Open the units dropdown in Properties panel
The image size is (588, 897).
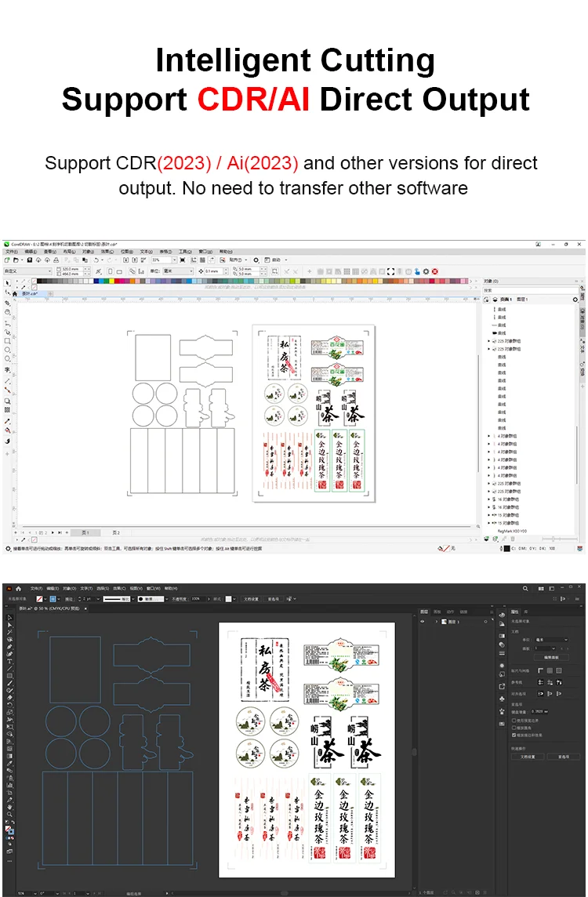552,640
